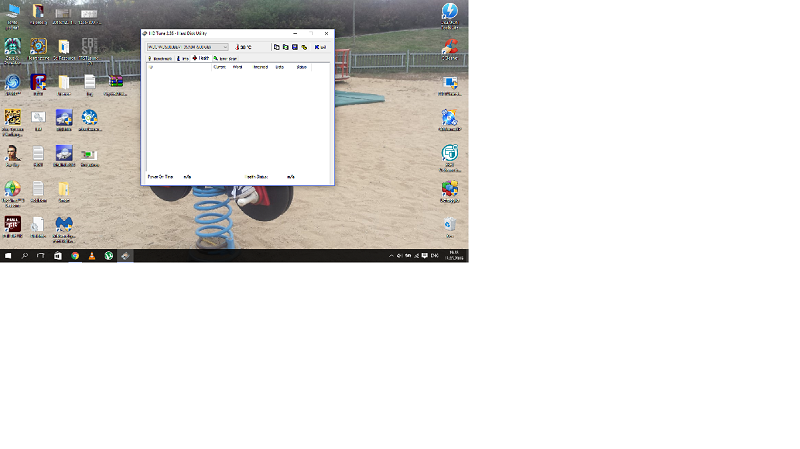This screenshot has width=800, height=449.
Task: Open the Error Scan tab
Action: [x=226, y=58]
